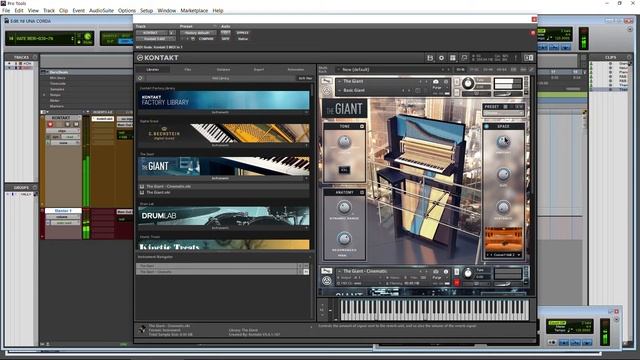Click the refresh library icon
This screenshot has height=360, width=640.
point(140,78)
